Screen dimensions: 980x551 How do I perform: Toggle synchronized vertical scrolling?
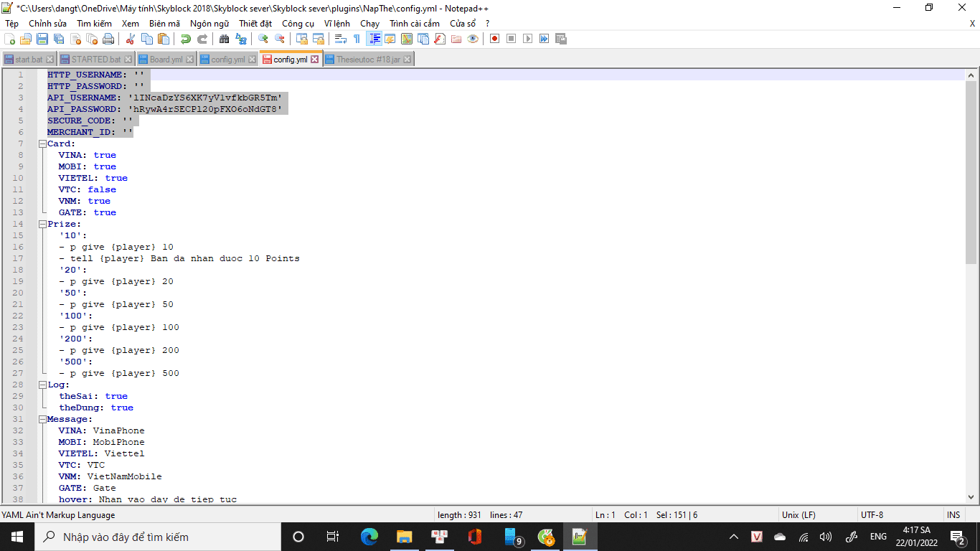[302, 39]
